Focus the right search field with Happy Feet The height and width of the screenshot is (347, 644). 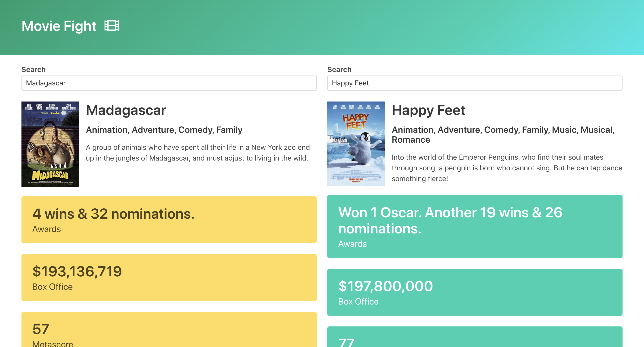475,83
